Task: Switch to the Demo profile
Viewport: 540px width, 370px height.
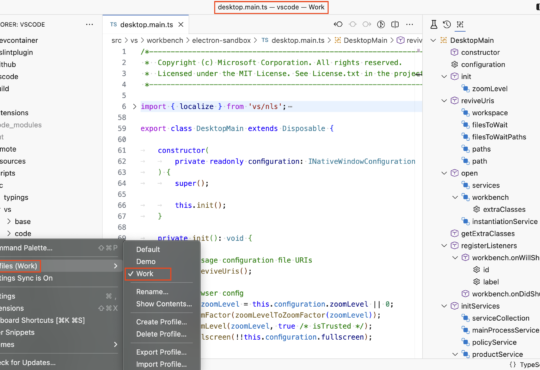Action: click(x=146, y=261)
